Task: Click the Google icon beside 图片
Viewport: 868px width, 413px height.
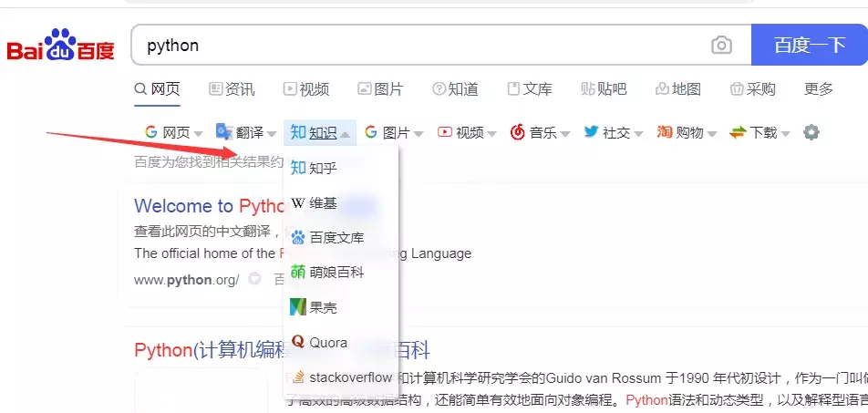Action: (371, 132)
